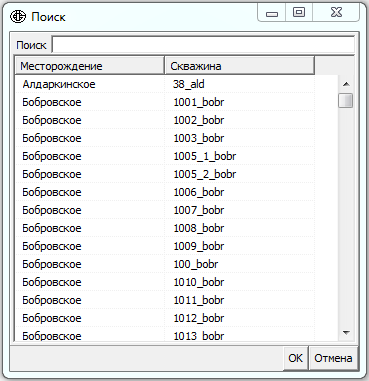
Task: Select well 1011_bobr
Action: click(199, 300)
